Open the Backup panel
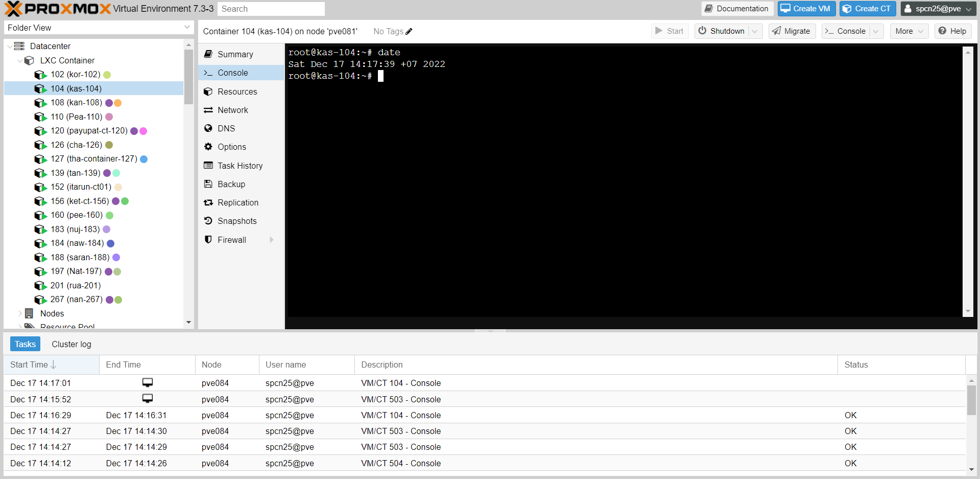This screenshot has width=980, height=479. point(231,184)
